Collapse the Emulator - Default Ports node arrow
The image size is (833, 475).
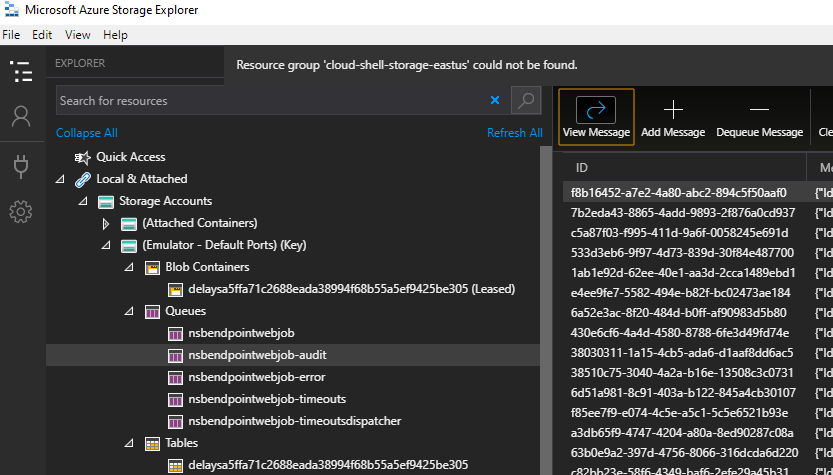pos(106,245)
